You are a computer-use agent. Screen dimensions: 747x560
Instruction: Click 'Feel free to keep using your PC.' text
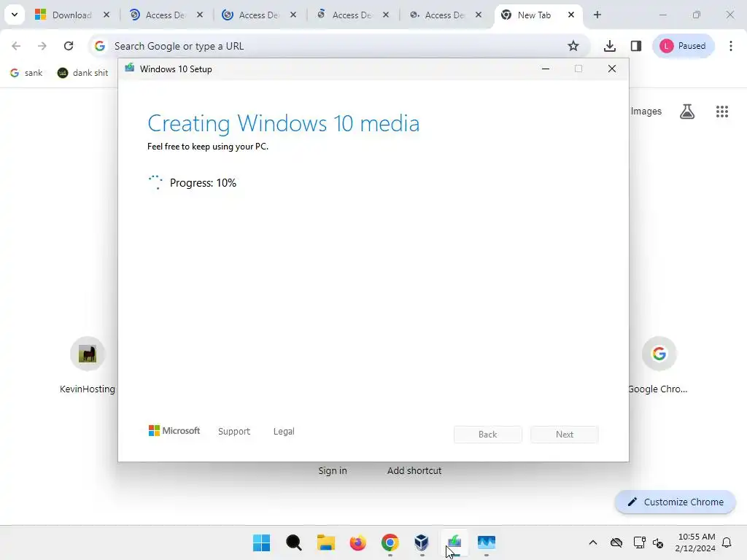tap(208, 147)
